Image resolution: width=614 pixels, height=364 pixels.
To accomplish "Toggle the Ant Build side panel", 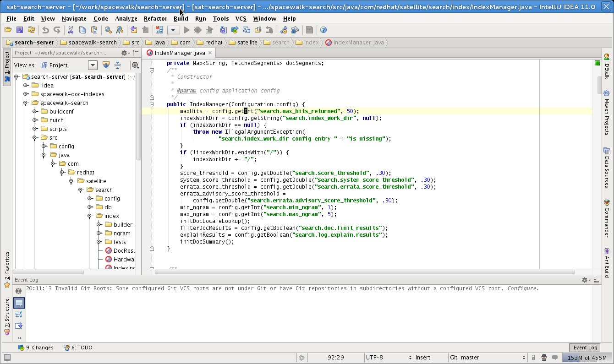I will click(607, 263).
